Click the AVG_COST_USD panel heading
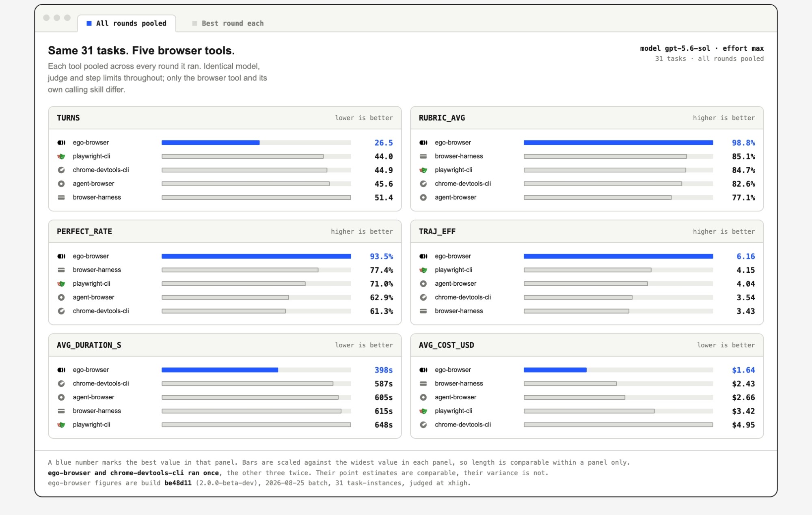The height and width of the screenshot is (515, 812). coord(446,345)
